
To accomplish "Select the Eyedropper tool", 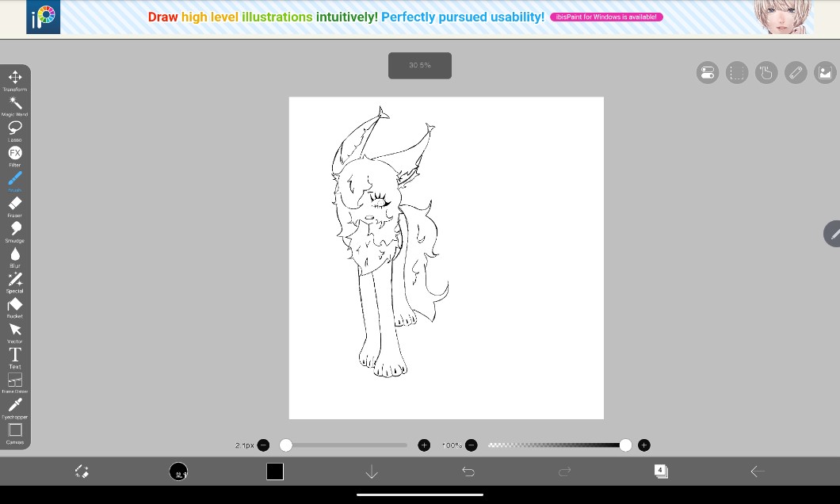I will [x=15, y=406].
